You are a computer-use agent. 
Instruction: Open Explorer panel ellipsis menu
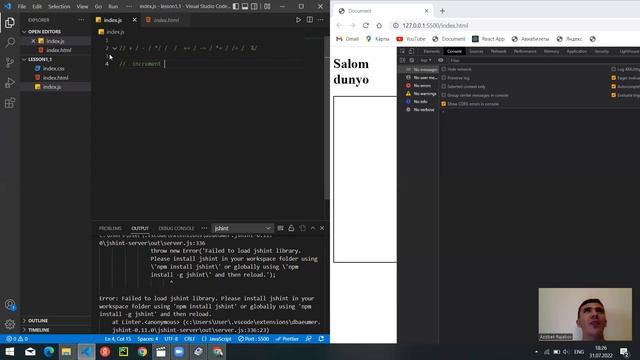[81, 20]
